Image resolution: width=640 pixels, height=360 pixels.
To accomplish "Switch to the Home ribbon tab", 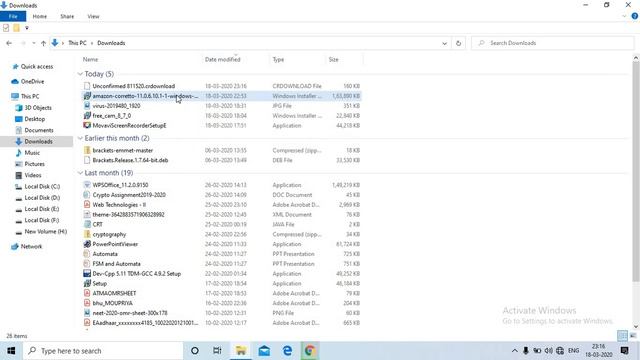I will point(40,16).
